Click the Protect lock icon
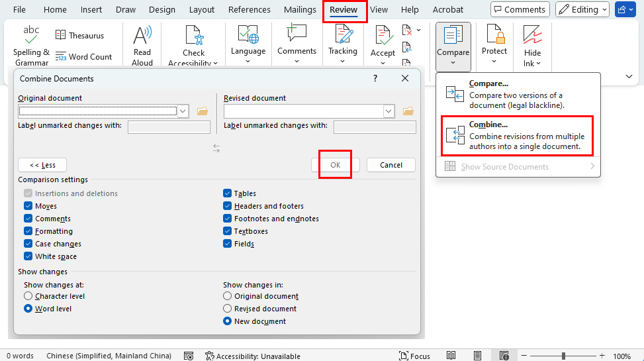Screen dimensions: 644x361 (494, 34)
